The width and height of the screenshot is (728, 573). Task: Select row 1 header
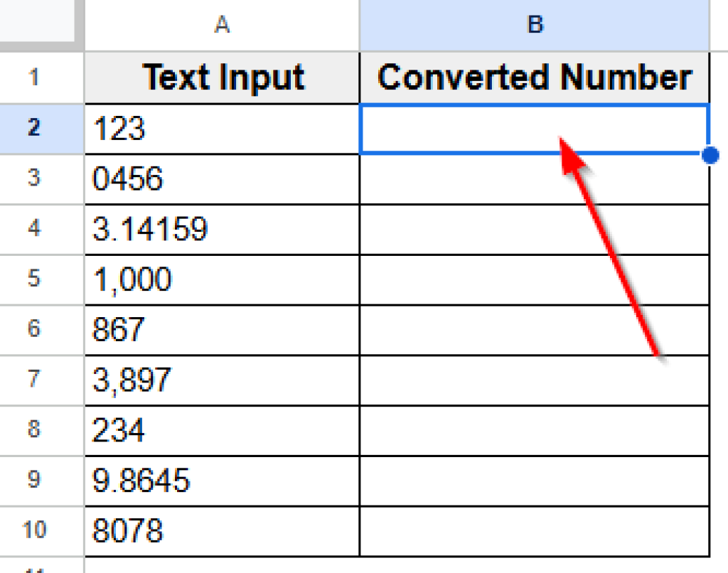coord(41,77)
